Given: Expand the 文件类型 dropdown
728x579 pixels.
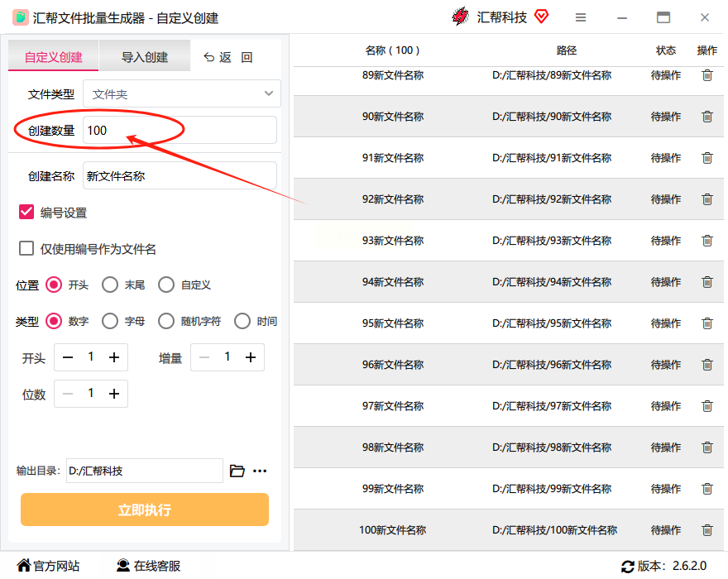Looking at the screenshot, I should tap(182, 93).
